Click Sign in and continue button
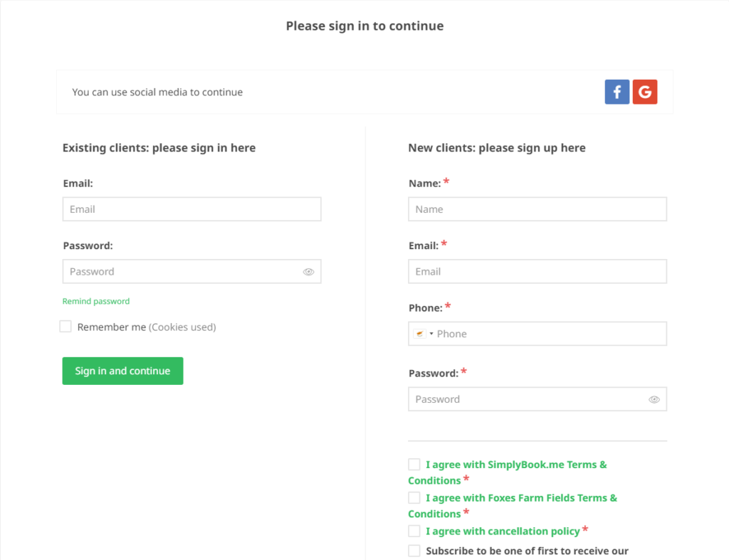Viewport: 729px width, 560px height. click(122, 371)
